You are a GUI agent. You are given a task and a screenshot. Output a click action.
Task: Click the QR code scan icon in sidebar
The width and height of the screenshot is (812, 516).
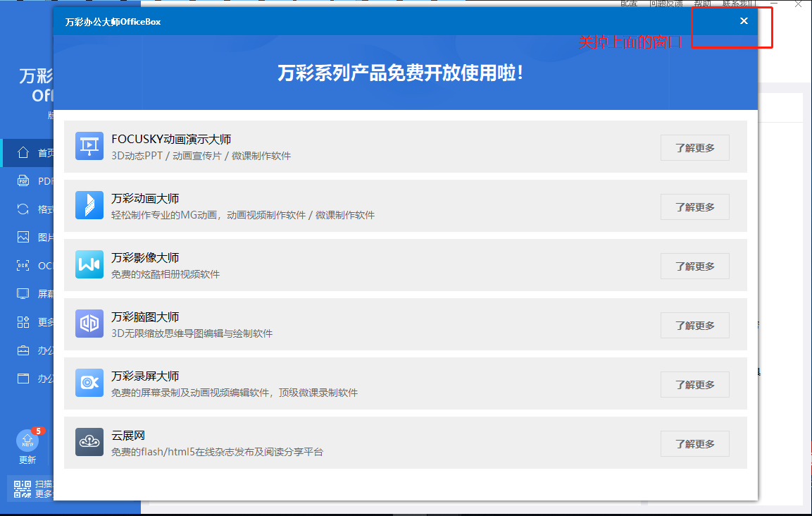23,489
